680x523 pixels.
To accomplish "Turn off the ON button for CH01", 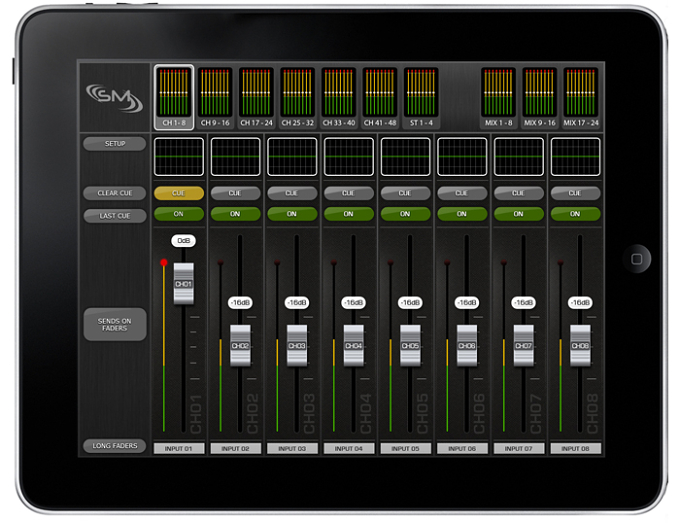I will tap(179, 214).
